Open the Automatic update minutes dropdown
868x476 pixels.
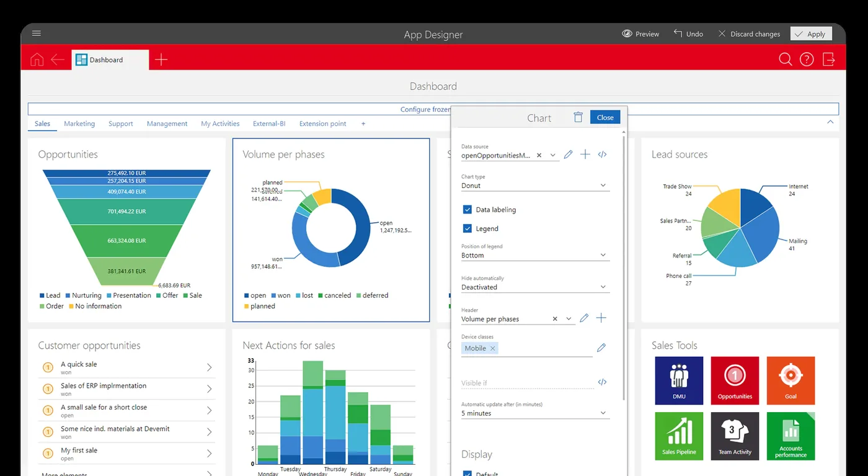click(535, 413)
